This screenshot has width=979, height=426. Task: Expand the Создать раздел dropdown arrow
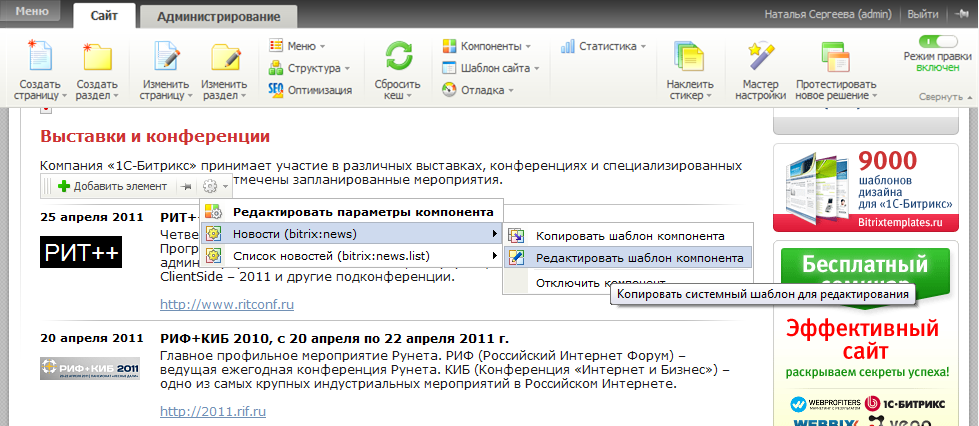tap(116, 96)
